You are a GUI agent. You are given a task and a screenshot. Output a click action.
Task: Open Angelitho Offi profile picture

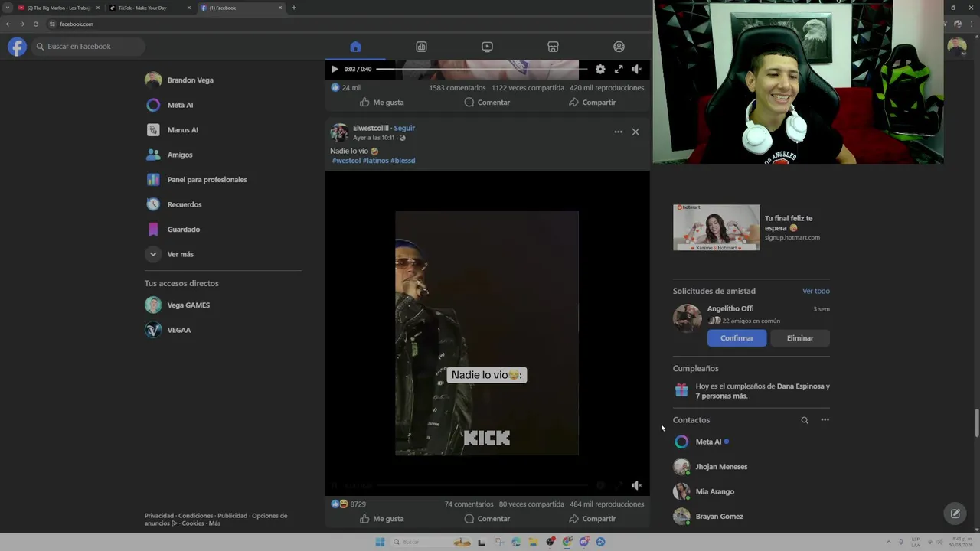pyautogui.click(x=687, y=318)
